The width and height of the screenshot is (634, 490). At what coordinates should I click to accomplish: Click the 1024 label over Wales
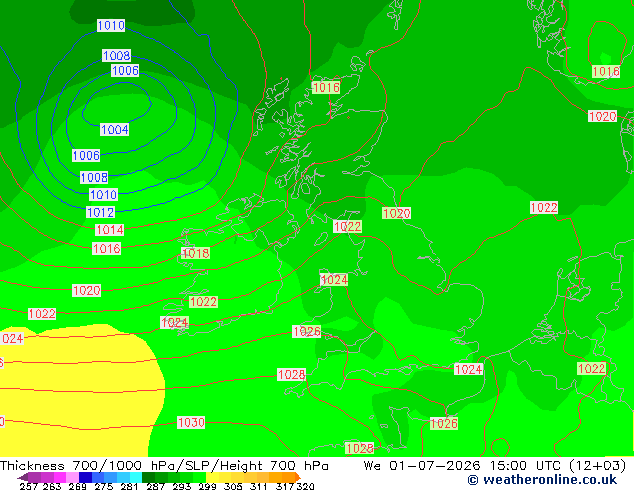[x=334, y=279]
